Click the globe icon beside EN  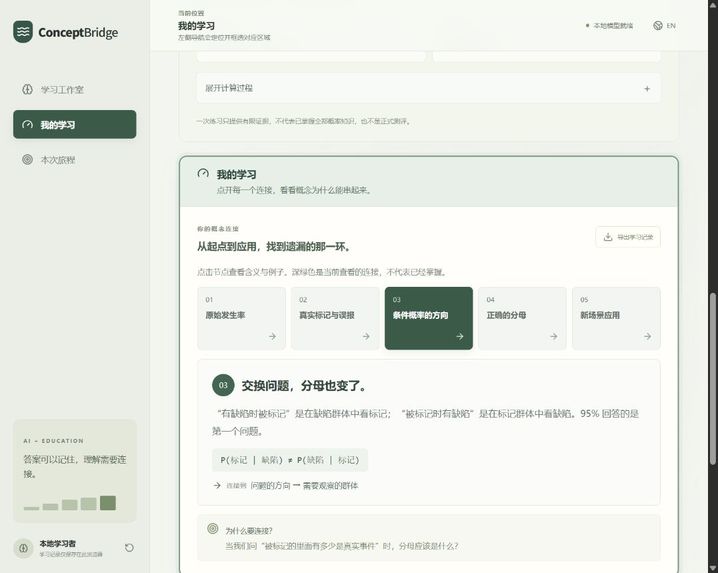tap(658, 26)
